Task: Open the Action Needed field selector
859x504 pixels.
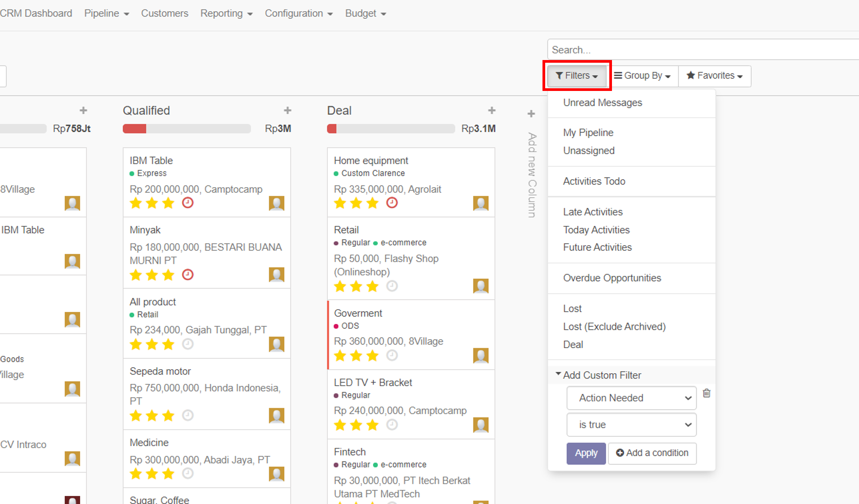Action: click(631, 398)
